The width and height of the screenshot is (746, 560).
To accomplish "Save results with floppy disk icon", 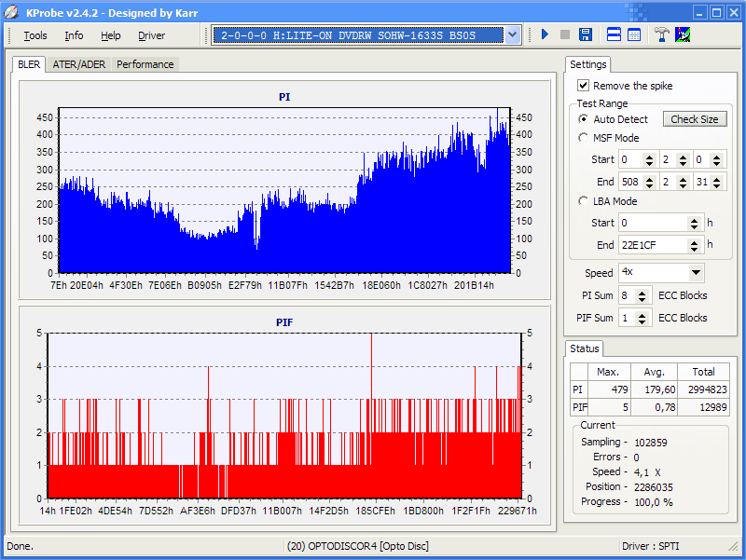I will click(x=586, y=34).
